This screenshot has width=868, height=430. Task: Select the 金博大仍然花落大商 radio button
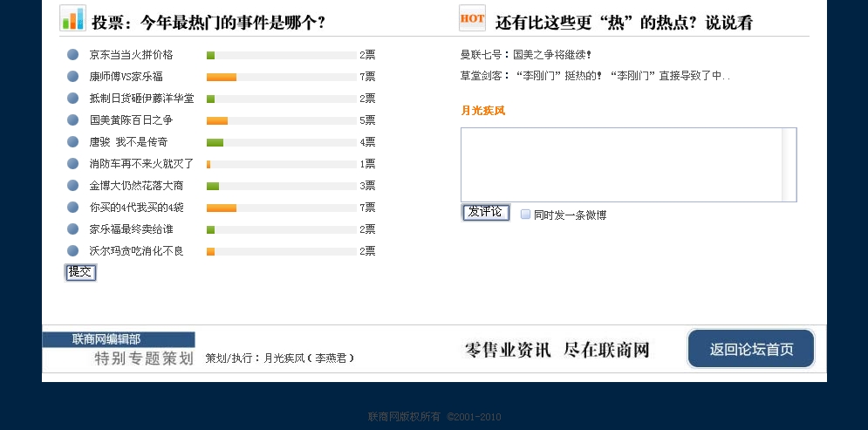pyautogui.click(x=73, y=186)
